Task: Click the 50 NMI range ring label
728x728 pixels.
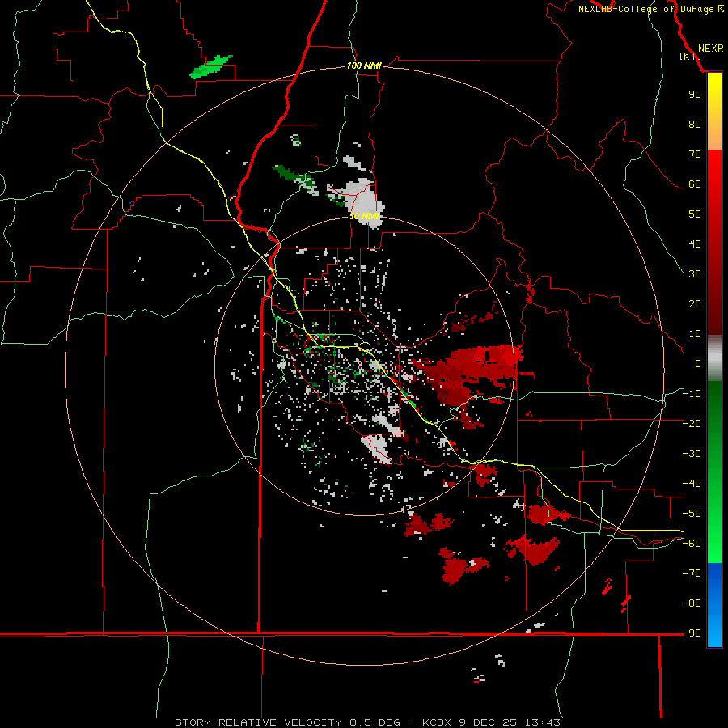Action: pos(364,216)
